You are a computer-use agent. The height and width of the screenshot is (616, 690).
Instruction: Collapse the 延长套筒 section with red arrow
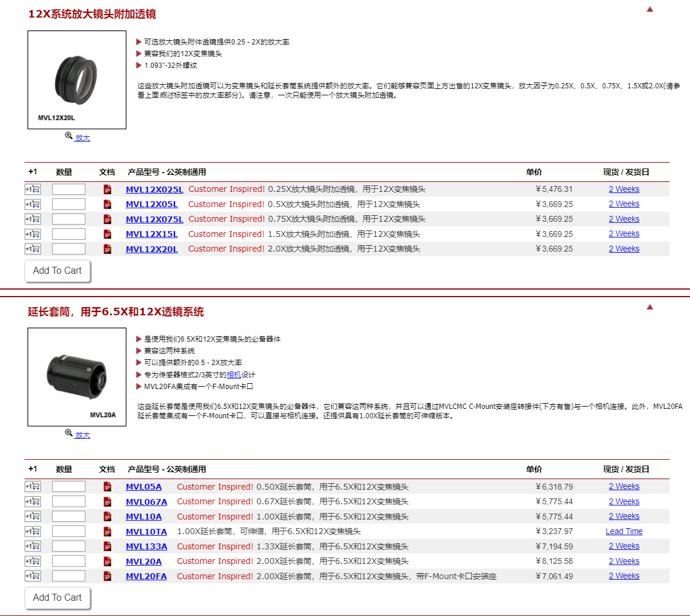pos(650,307)
